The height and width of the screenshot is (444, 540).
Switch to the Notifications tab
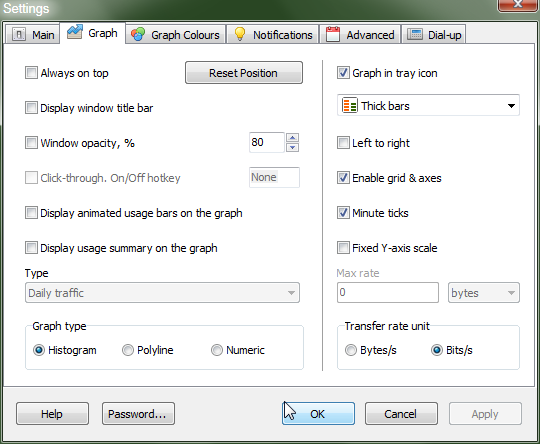[x=273, y=34]
